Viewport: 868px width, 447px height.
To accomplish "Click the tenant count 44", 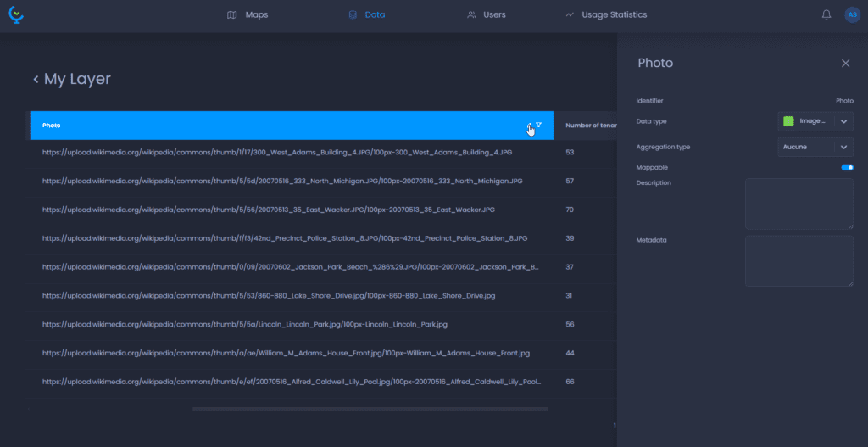I will click(x=570, y=354).
